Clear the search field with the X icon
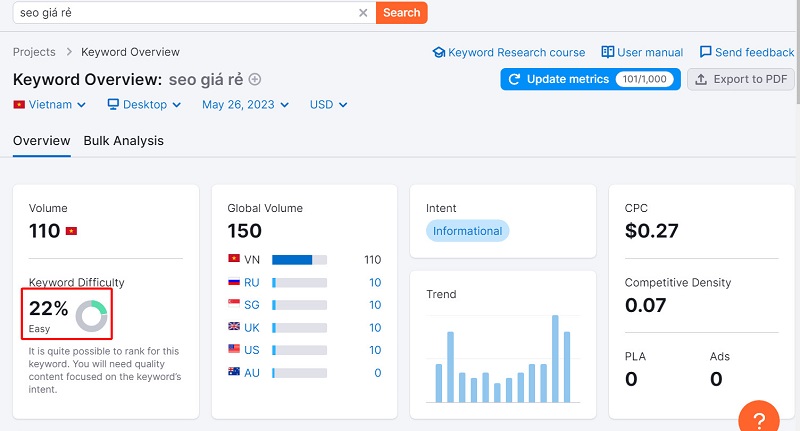This screenshot has width=800, height=431. pos(363,13)
